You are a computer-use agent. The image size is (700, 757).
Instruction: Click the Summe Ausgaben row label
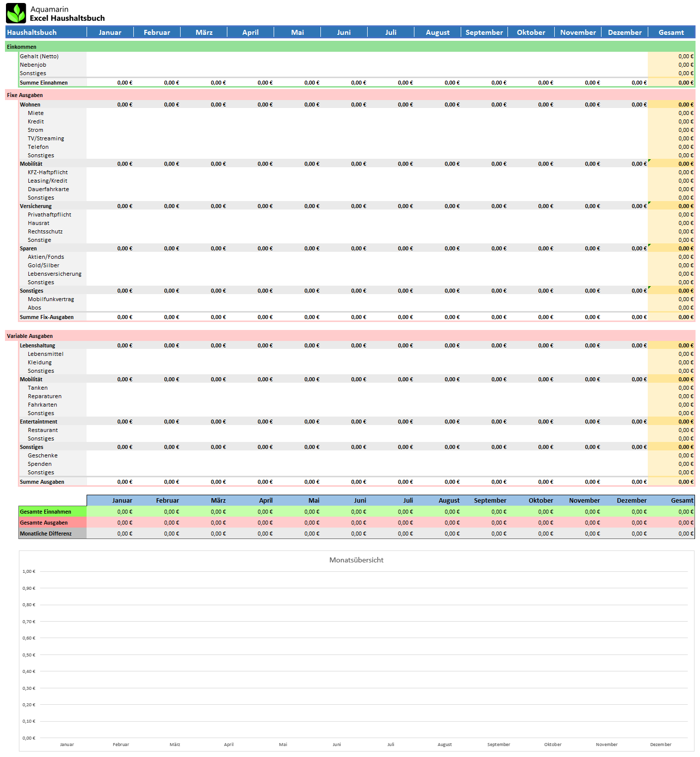coord(42,482)
